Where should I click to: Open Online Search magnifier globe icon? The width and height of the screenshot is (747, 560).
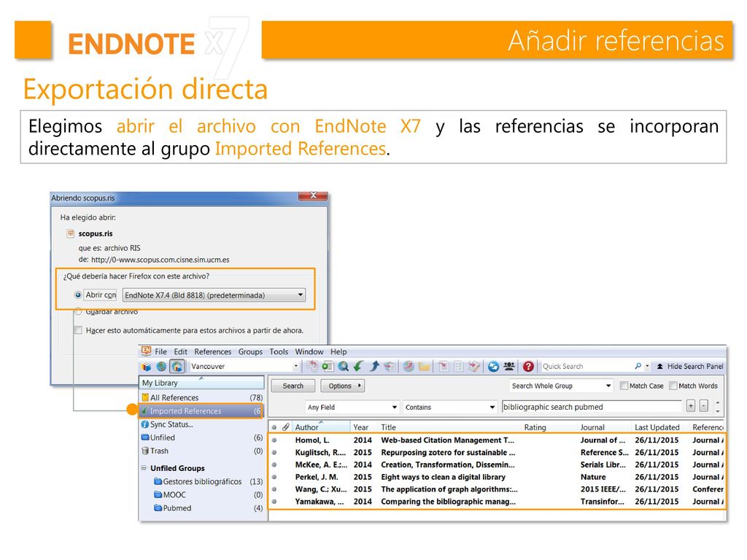tap(343, 366)
